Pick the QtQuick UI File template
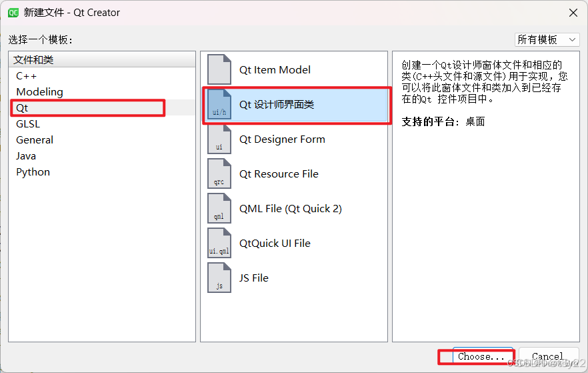588x373 pixels. (x=294, y=243)
